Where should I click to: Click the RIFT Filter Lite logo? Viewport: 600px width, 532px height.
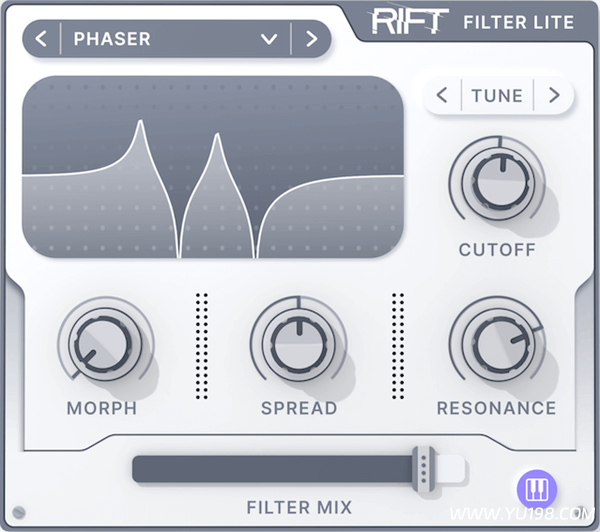click(x=472, y=21)
